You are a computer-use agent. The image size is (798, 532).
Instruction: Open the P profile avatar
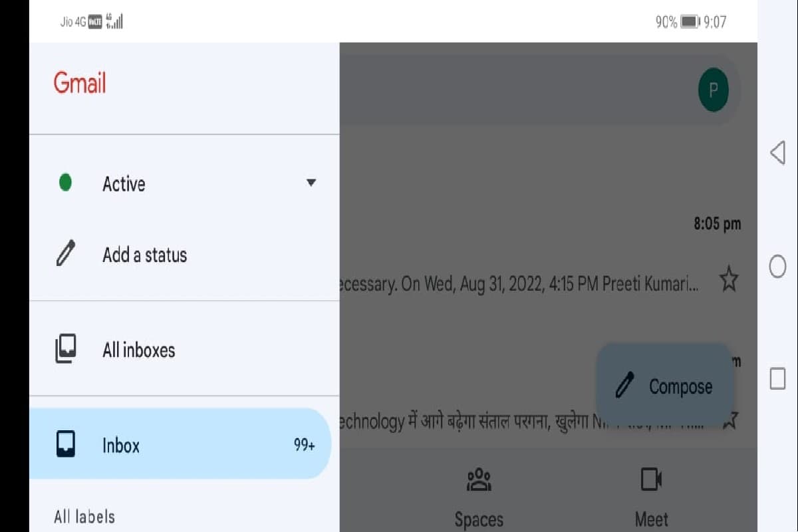point(714,90)
